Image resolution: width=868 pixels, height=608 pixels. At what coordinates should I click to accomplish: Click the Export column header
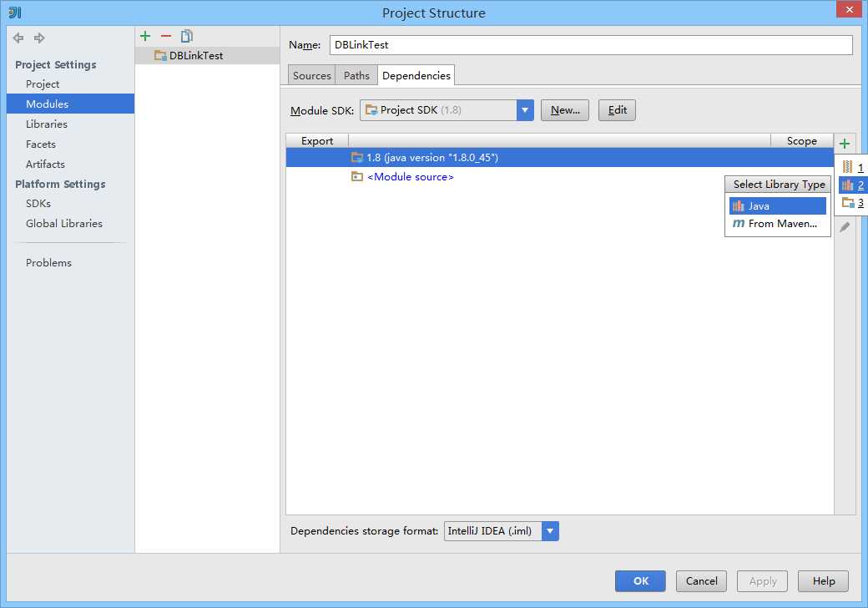click(x=317, y=140)
